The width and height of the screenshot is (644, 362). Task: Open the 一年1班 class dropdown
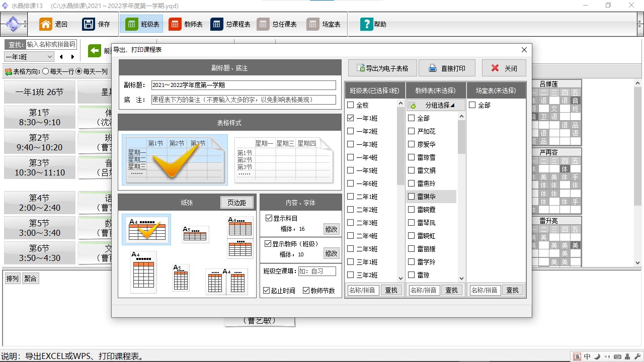coord(29,57)
